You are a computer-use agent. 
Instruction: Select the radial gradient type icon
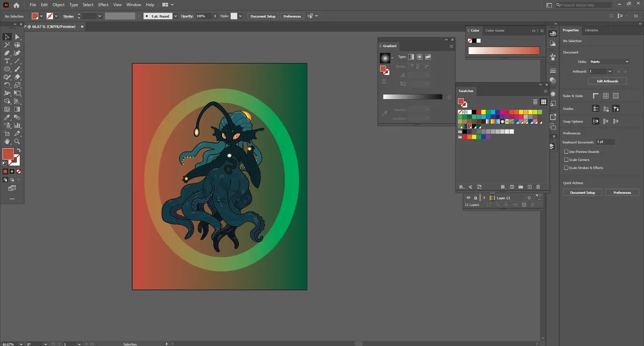tap(419, 57)
